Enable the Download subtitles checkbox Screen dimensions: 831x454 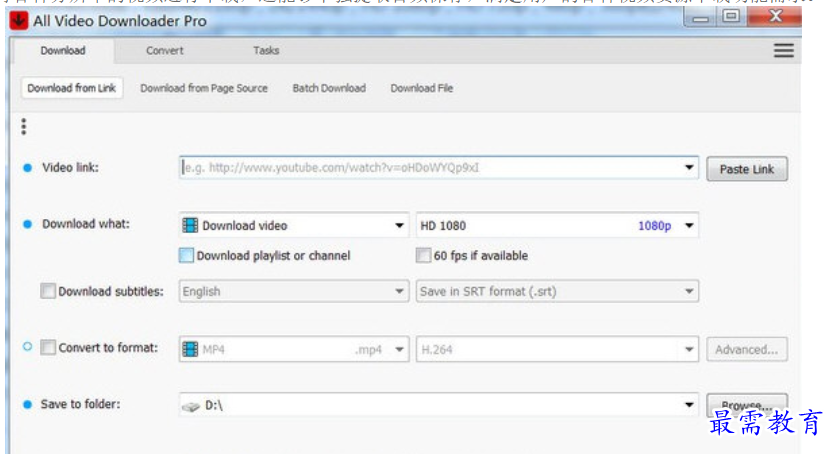pos(48,291)
